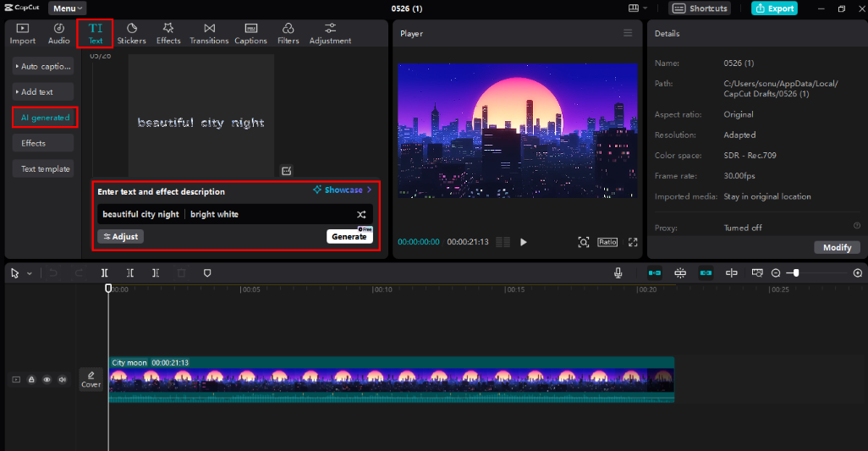Viewport: 868px width, 451px height.
Task: Toggle the preview axis option
Action: [x=731, y=272]
